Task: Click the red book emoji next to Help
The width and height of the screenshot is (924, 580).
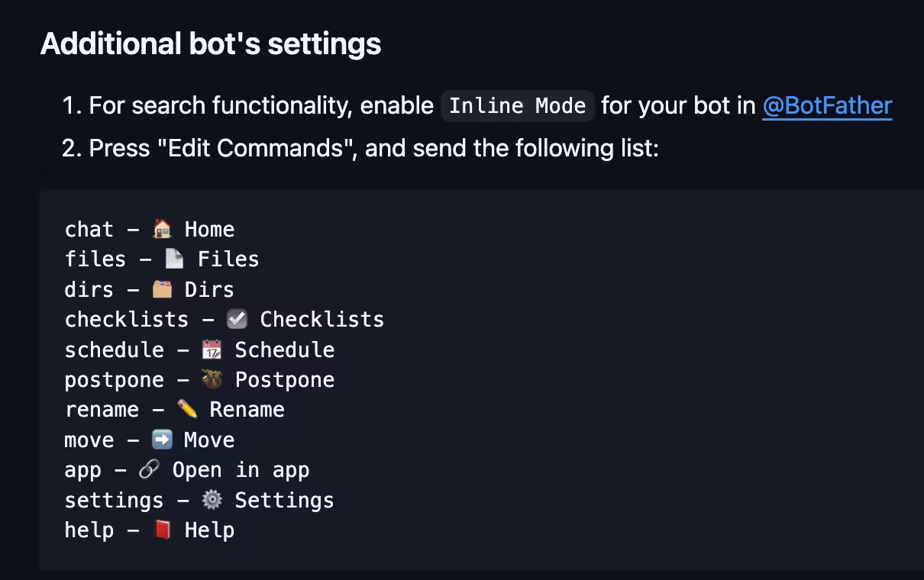Action: 162,530
